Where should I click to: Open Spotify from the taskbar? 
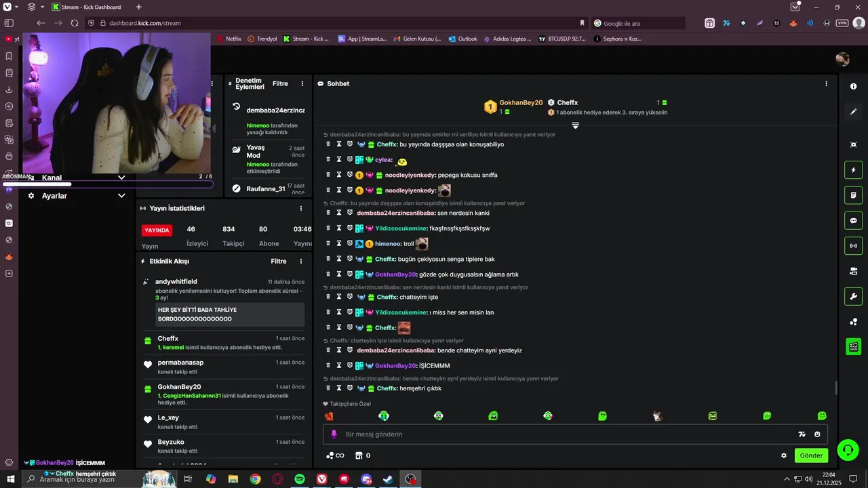[x=300, y=479]
